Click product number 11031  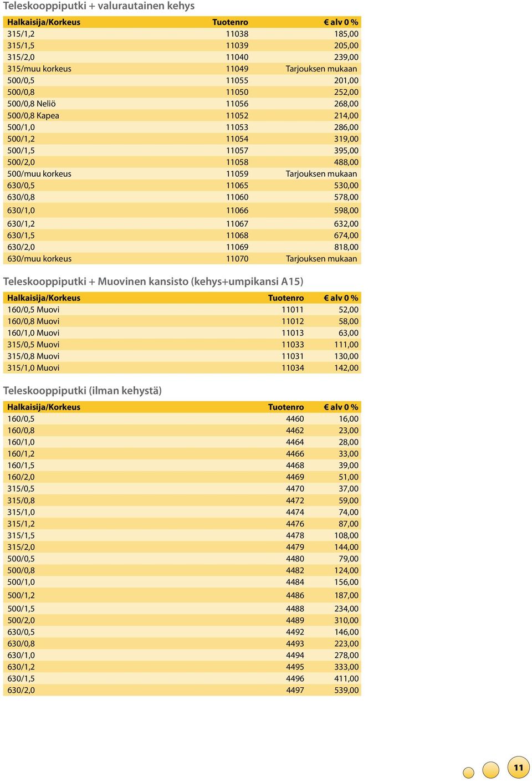293,356
